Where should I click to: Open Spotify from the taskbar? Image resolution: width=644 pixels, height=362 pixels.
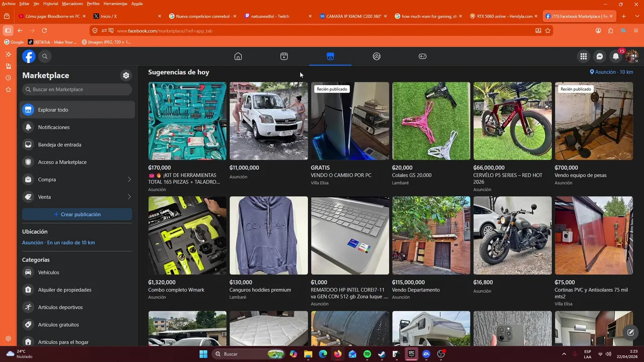pos(367,354)
